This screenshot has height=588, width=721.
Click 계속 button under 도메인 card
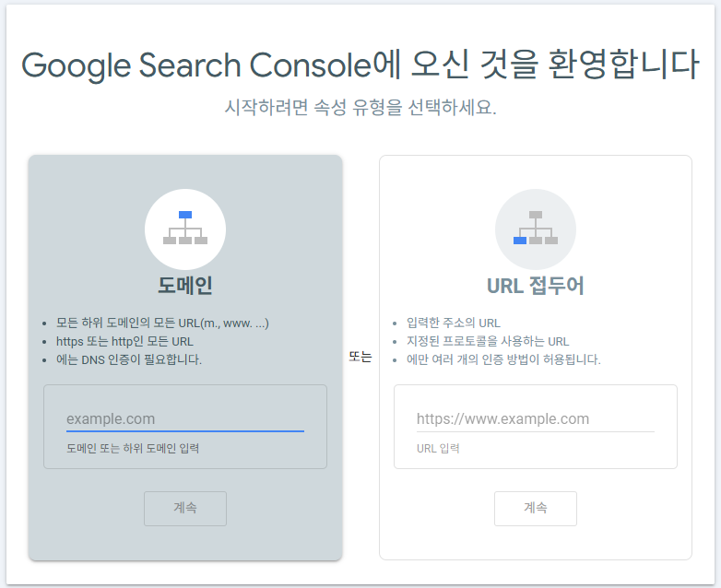pos(184,509)
